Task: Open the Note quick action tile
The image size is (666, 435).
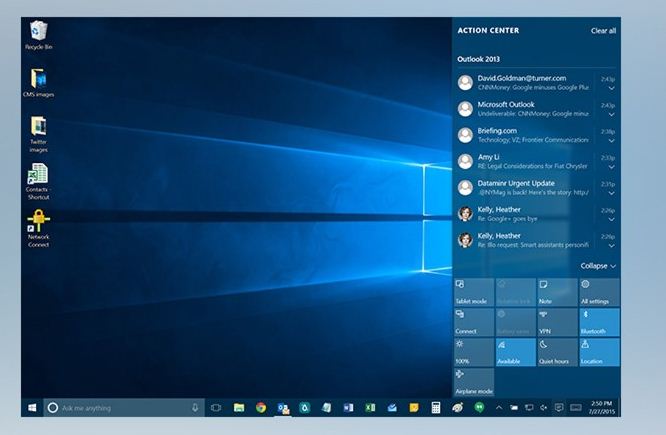Action: pos(557,292)
